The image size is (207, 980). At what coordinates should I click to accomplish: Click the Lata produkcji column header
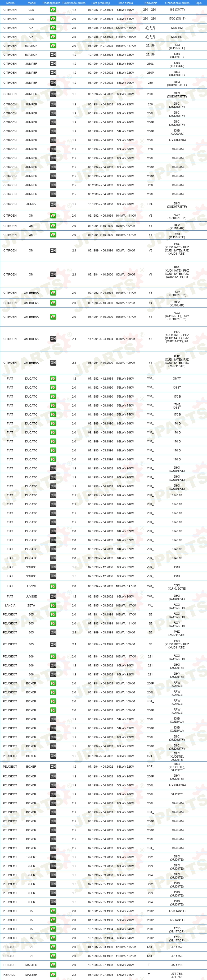click(x=101, y=3)
